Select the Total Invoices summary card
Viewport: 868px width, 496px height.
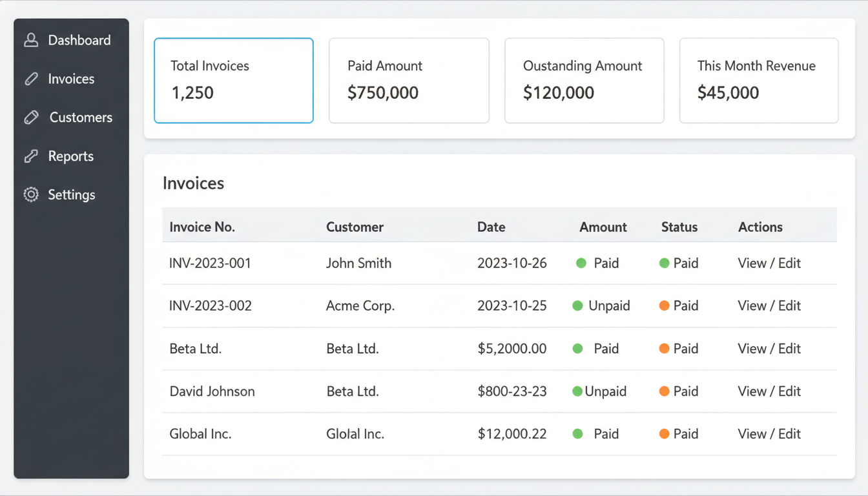click(x=233, y=80)
